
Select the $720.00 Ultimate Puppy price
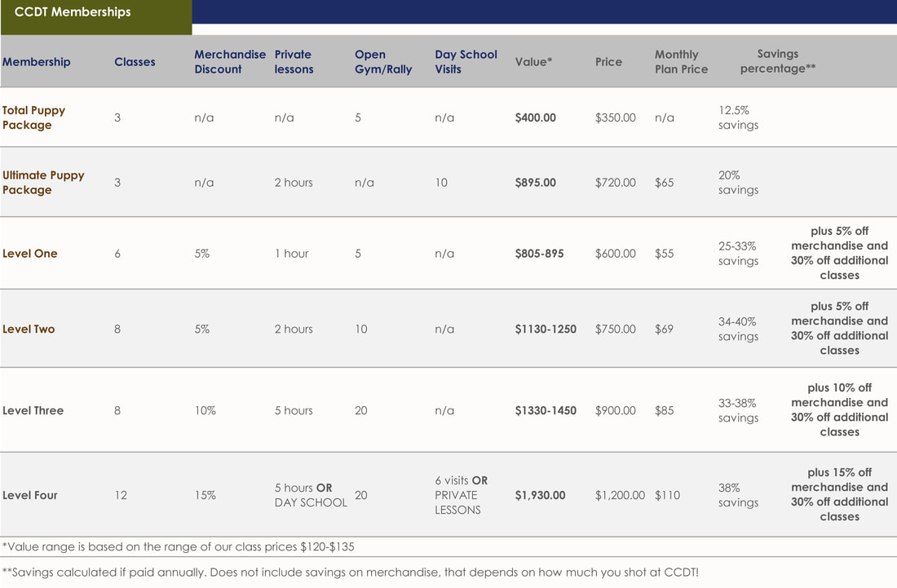pyautogui.click(x=616, y=183)
